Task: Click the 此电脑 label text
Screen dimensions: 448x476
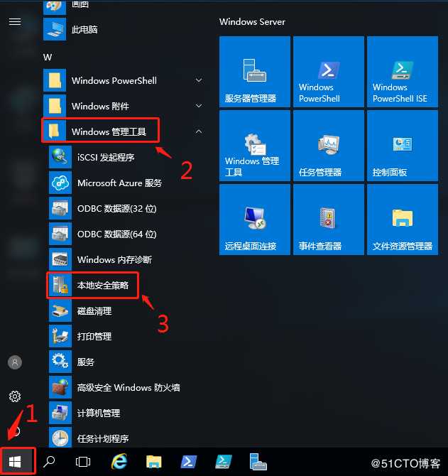Action: (84, 29)
